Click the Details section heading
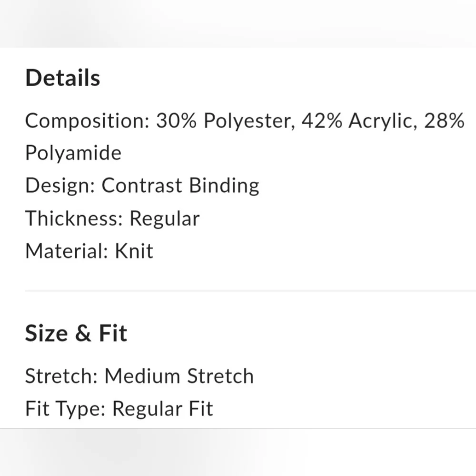476x476 pixels. [62, 78]
